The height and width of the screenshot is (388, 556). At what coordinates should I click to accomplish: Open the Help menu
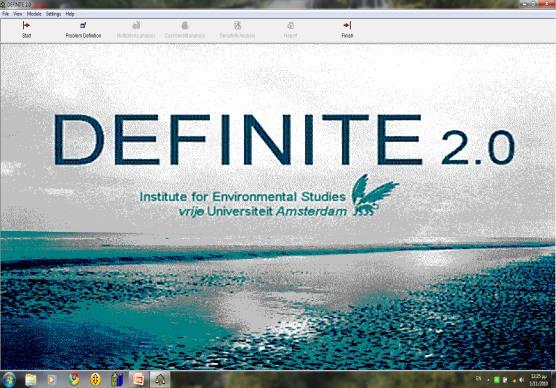click(70, 14)
